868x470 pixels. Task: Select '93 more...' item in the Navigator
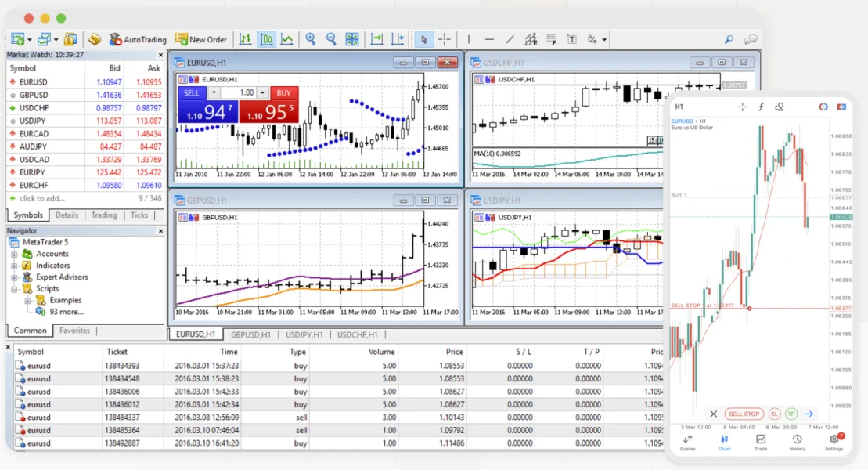click(x=67, y=312)
